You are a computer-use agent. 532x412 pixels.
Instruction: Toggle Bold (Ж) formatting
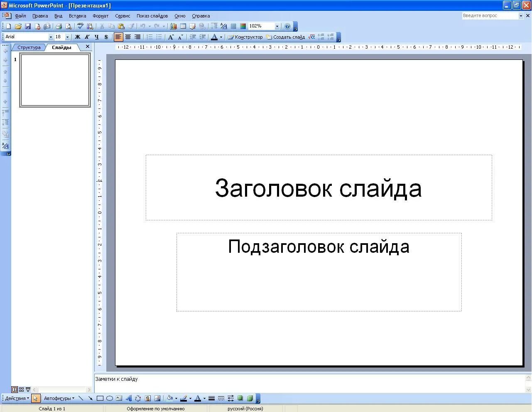[x=77, y=37]
